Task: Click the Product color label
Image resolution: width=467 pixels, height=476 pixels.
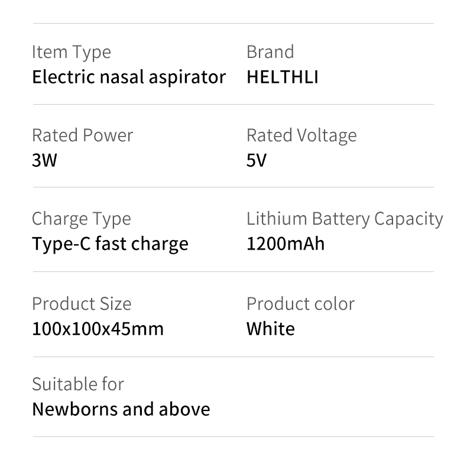Action: click(300, 304)
